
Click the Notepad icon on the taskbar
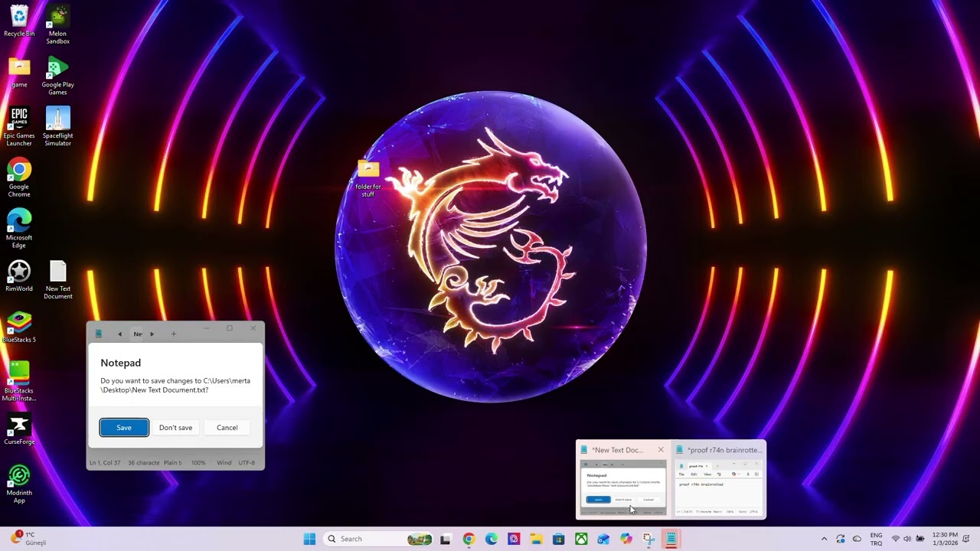[x=671, y=539]
